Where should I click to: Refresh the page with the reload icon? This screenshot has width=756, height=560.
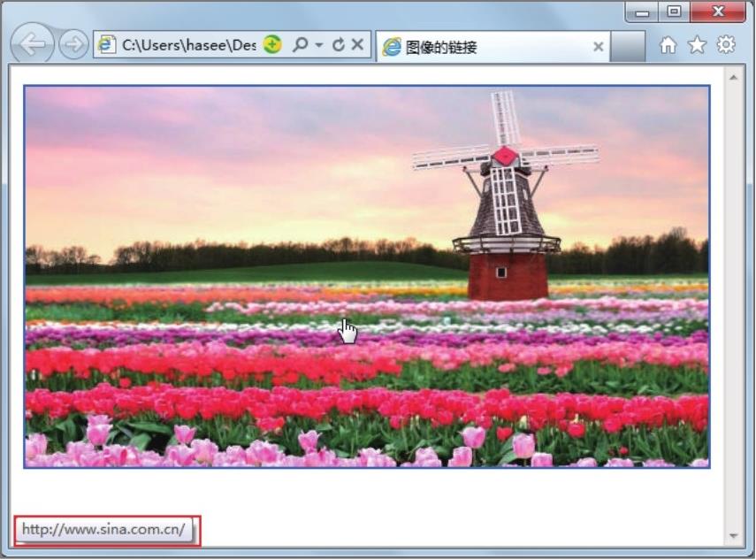pyautogui.click(x=339, y=45)
